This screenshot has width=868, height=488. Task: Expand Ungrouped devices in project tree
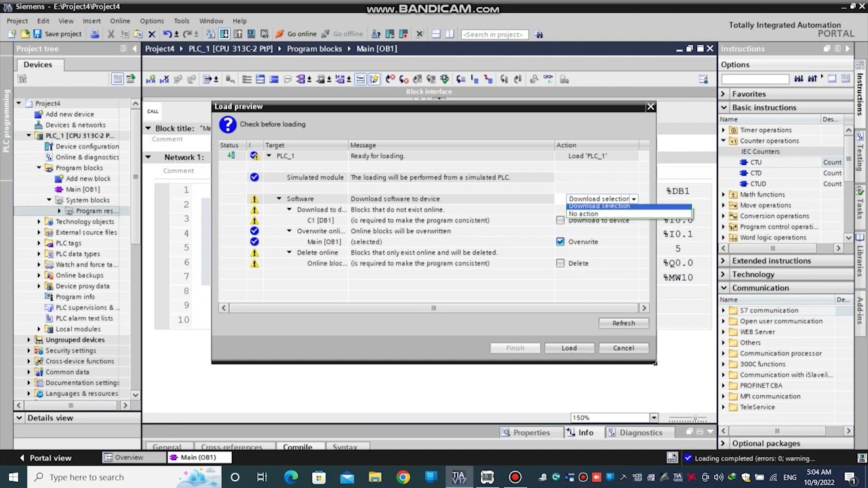29,340
